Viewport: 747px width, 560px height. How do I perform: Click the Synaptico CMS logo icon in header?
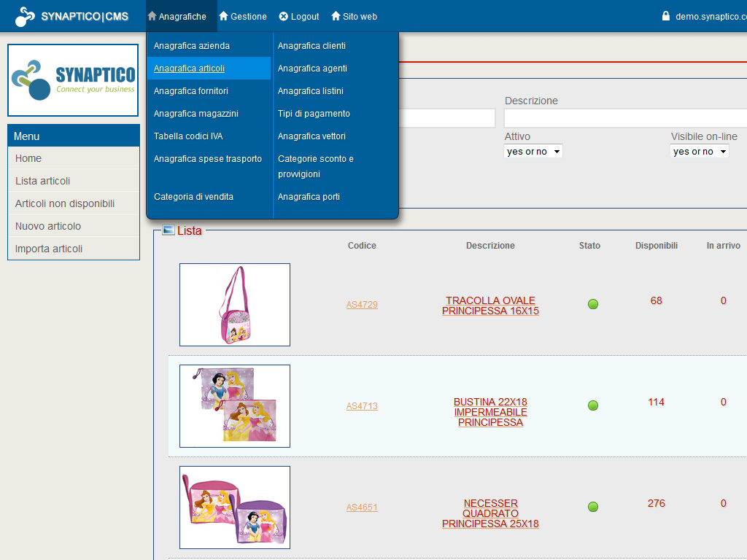pos(25,17)
